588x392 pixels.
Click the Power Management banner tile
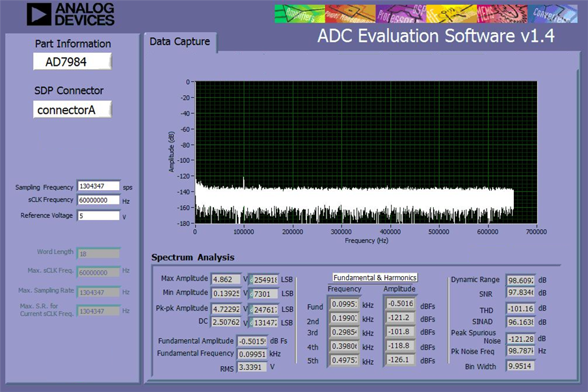[350, 14]
